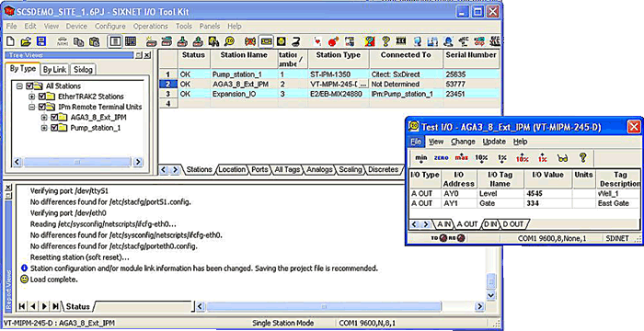Switch to the D OUT tab in Test I/O
This screenshot has height=331, width=644.
(x=513, y=224)
